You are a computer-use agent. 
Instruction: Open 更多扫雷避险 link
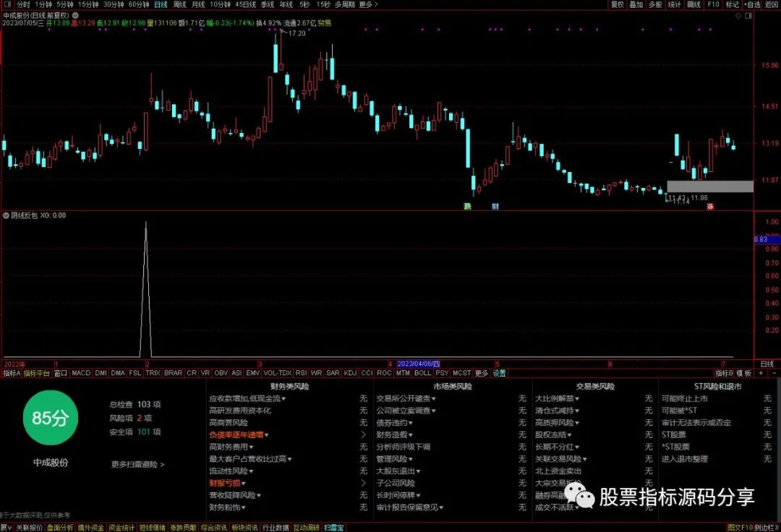[137, 464]
